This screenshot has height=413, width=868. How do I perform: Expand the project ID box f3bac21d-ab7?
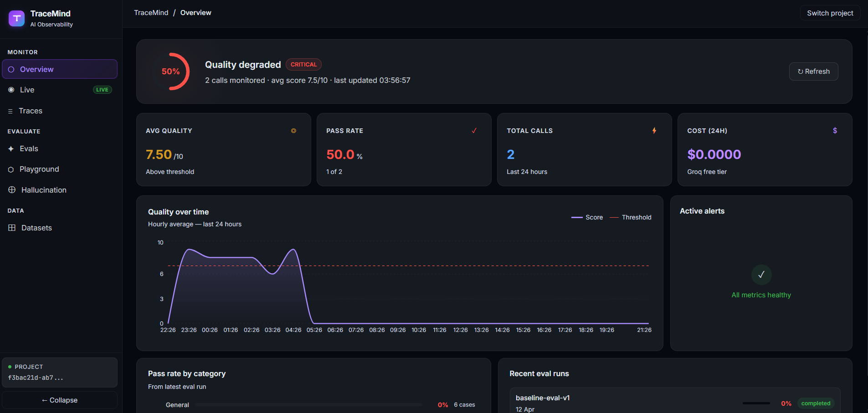pyautogui.click(x=60, y=372)
